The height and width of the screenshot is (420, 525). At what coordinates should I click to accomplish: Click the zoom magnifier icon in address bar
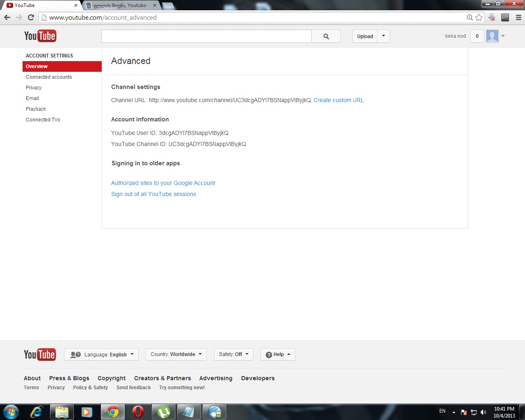click(470, 17)
